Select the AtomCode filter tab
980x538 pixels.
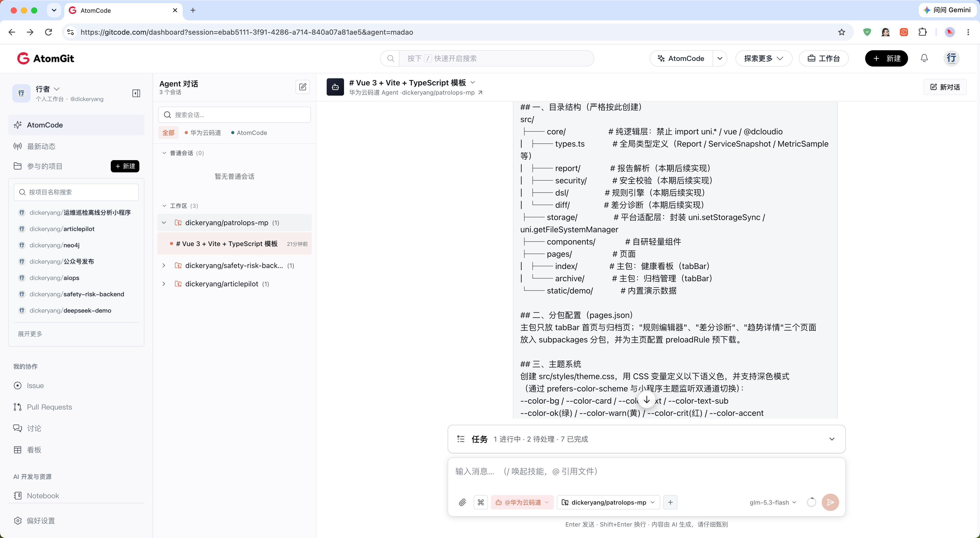(x=249, y=133)
